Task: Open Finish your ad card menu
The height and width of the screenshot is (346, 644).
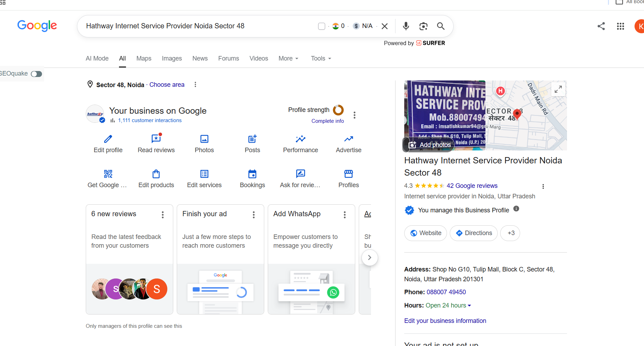Action: (254, 215)
